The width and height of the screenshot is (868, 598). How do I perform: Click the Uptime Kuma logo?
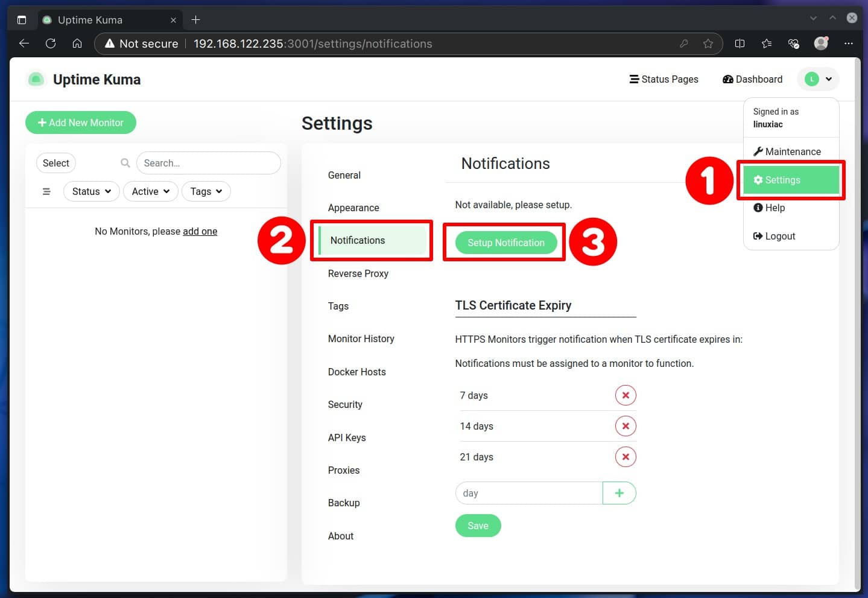(83, 79)
